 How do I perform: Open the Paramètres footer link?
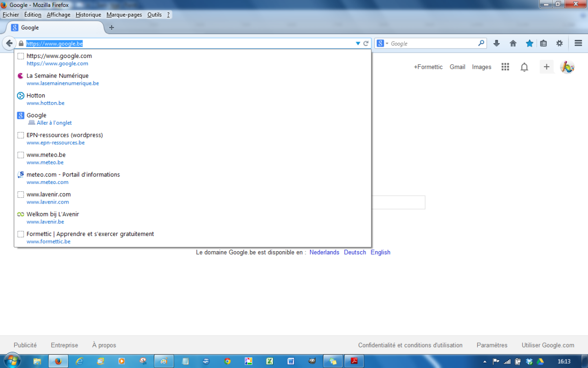coord(492,345)
